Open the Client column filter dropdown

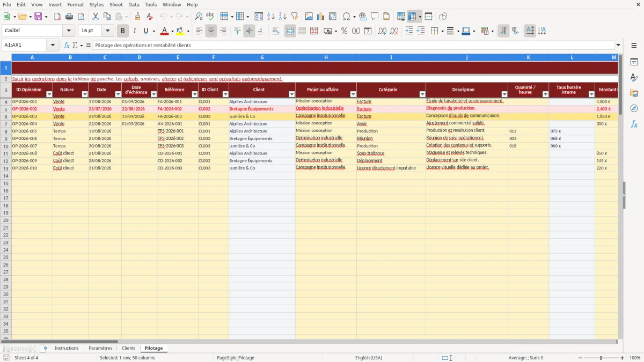pyautogui.click(x=291, y=94)
